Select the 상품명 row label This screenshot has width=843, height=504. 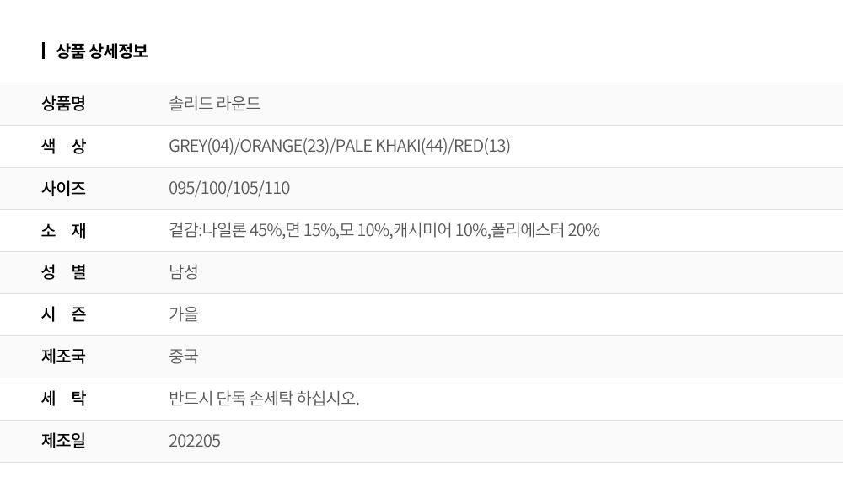point(63,104)
